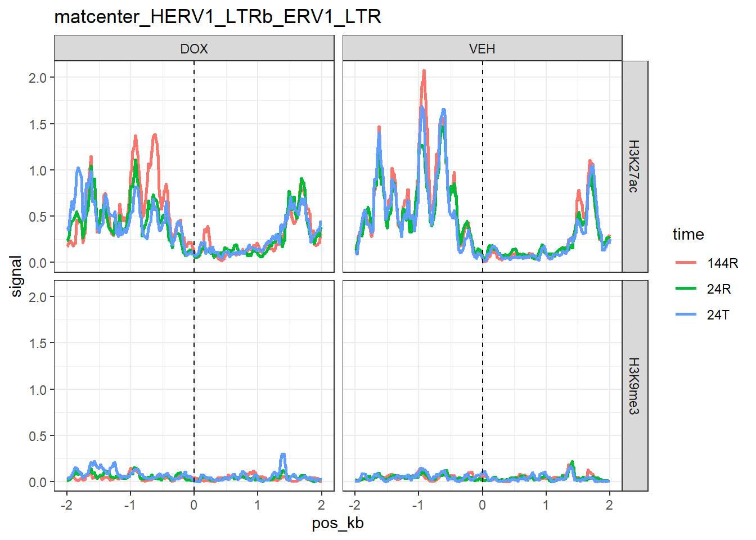Select the 144R legend text label
Viewport: 756px width, 540px height.
coord(722,263)
